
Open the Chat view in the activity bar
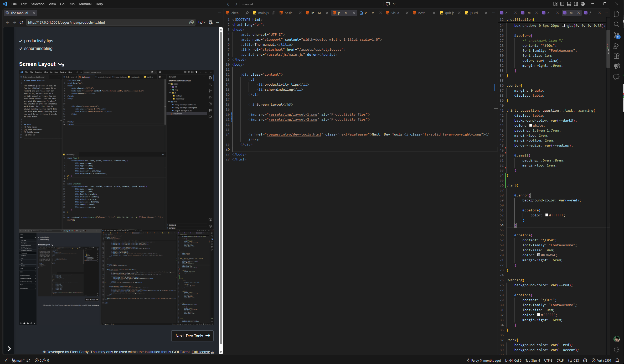tap(616, 77)
